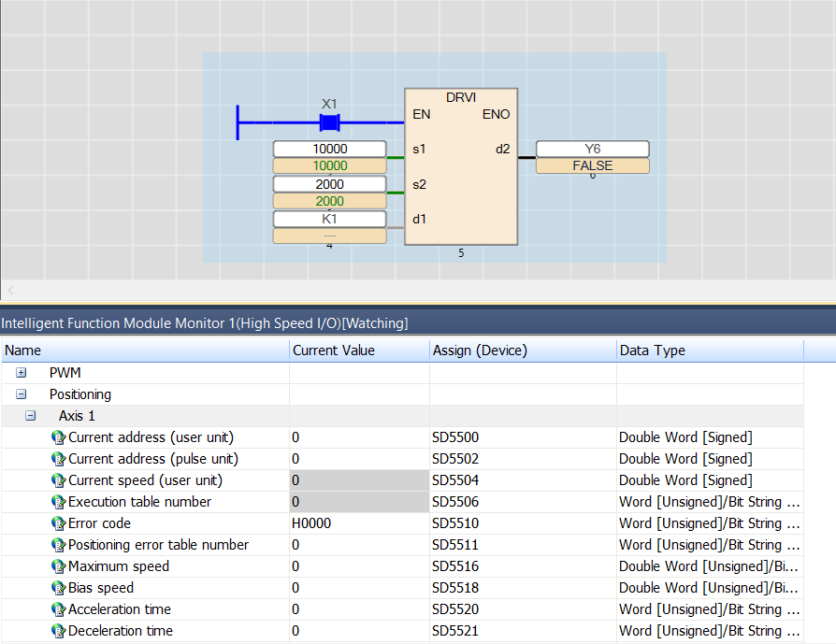Click the Data Type cell for Maximum speed
This screenshot has height=644, width=836.
(x=709, y=566)
